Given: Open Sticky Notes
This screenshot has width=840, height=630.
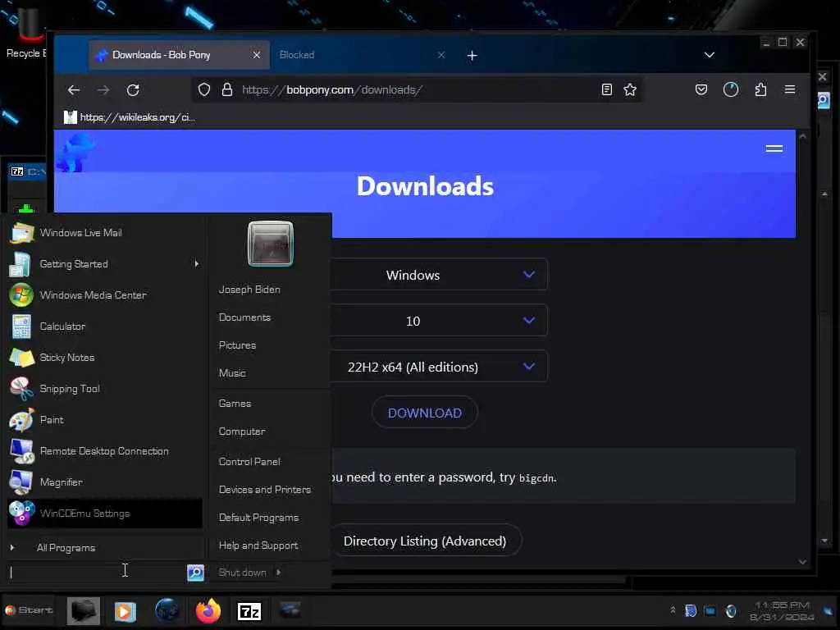Looking at the screenshot, I should (105, 358).
